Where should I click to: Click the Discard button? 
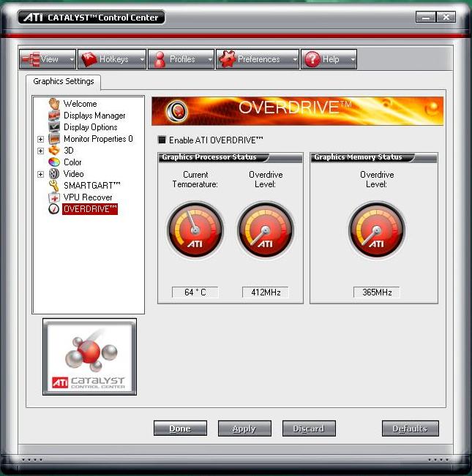[x=309, y=428]
